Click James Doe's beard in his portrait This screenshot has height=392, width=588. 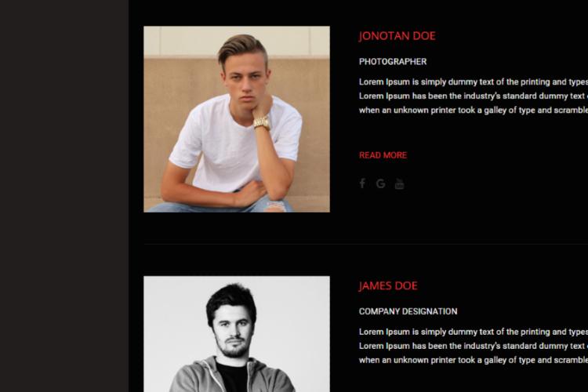click(x=234, y=347)
